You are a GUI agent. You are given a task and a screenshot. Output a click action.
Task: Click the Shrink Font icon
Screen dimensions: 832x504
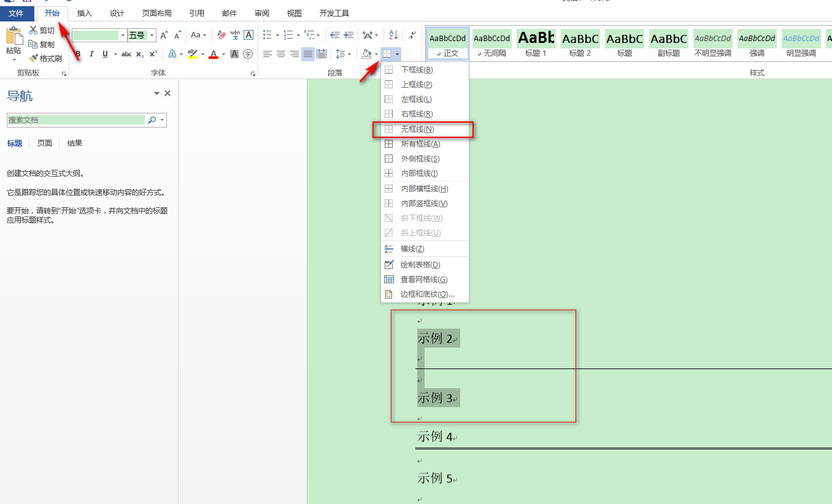177,35
